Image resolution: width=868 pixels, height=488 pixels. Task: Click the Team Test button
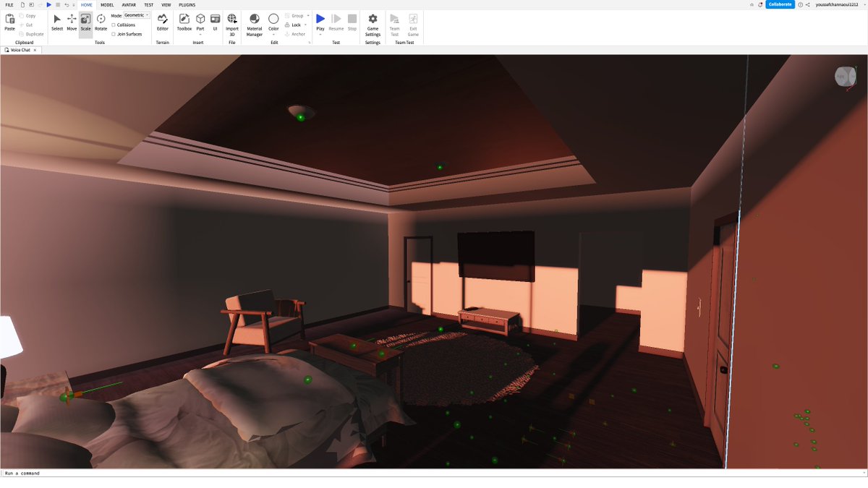coord(394,25)
